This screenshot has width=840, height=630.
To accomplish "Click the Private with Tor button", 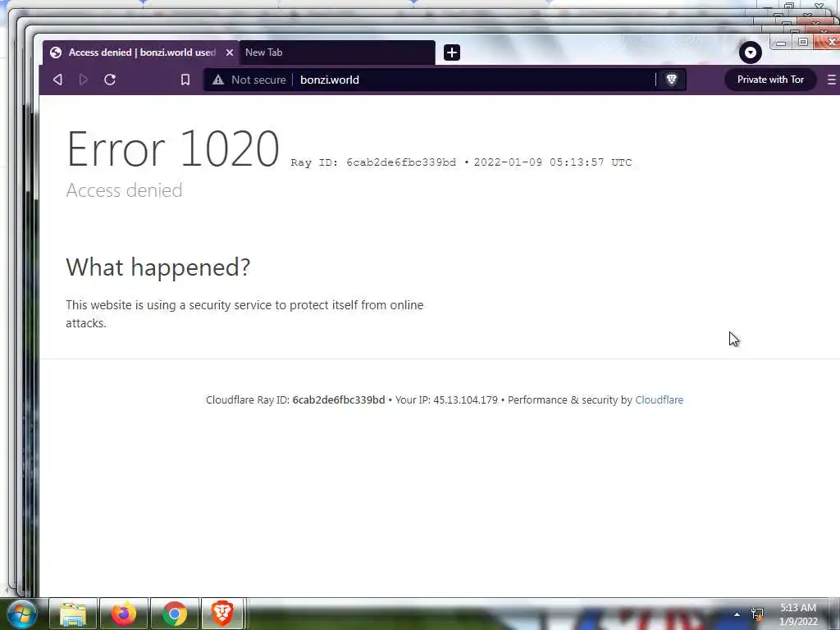I will pos(769,80).
